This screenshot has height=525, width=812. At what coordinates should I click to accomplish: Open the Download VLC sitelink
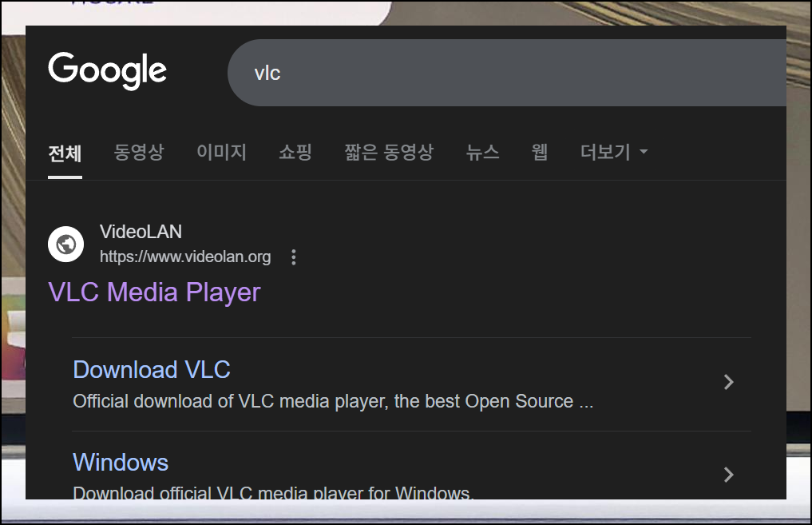(152, 369)
